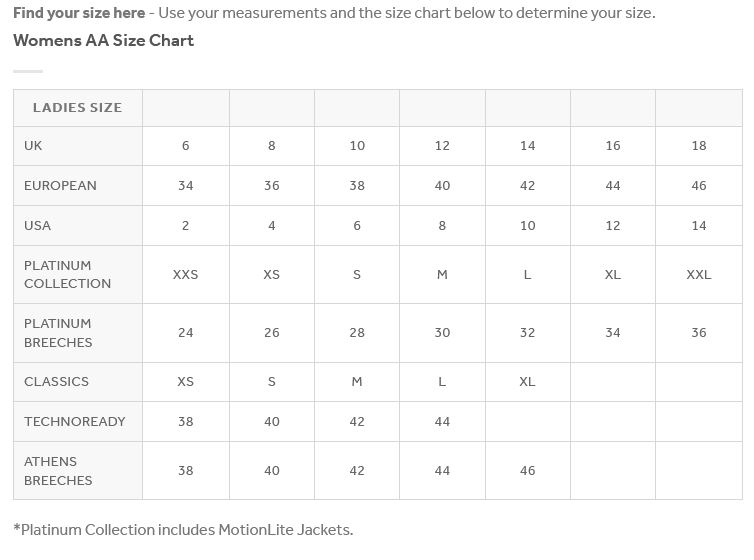
Task: Select the UK row label
Action: pos(77,146)
